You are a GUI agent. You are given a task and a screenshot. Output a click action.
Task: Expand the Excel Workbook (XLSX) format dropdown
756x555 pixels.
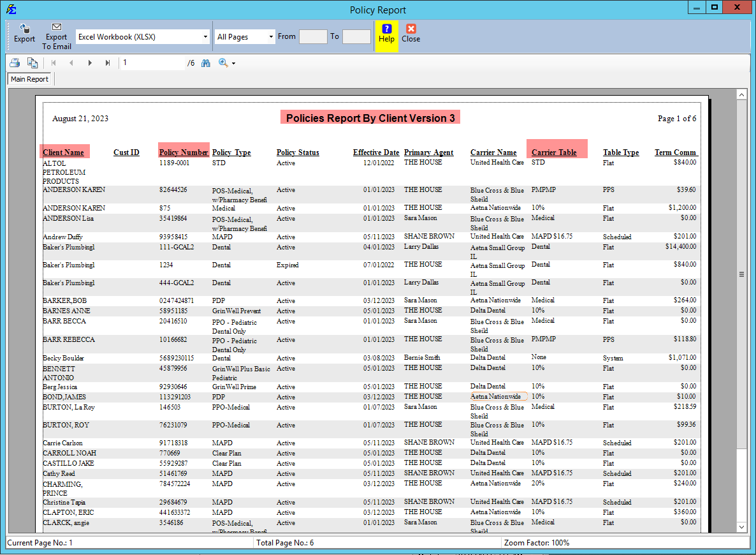[205, 37]
